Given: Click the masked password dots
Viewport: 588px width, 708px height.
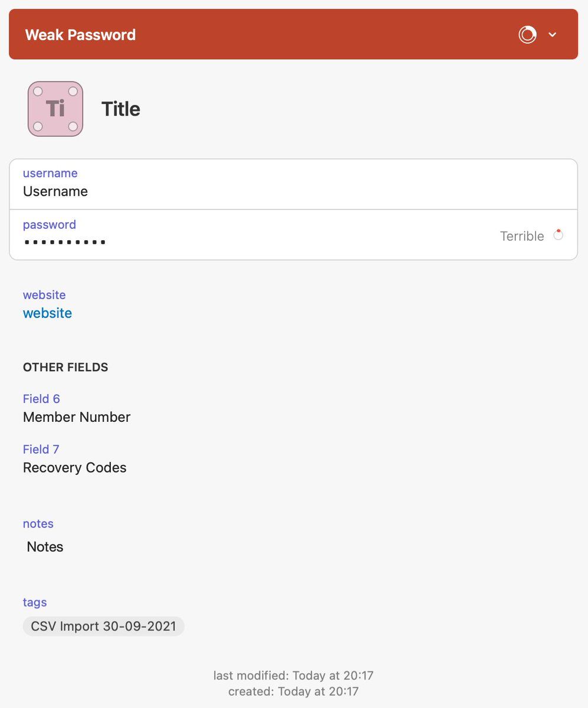Looking at the screenshot, I should [x=65, y=242].
